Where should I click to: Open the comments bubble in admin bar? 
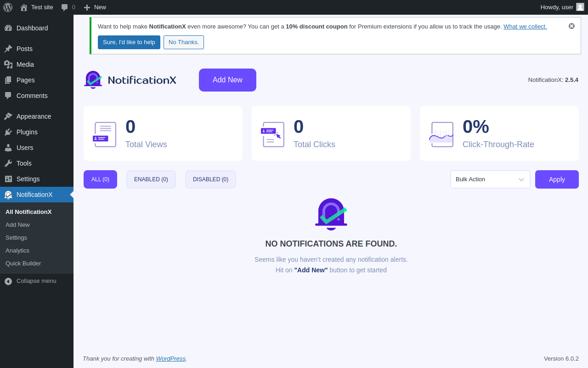65,7
